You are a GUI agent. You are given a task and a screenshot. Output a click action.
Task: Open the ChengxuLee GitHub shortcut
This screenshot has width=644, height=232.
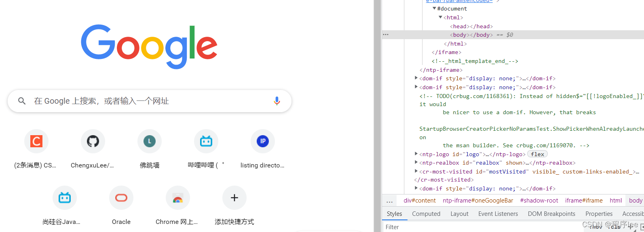pyautogui.click(x=93, y=141)
